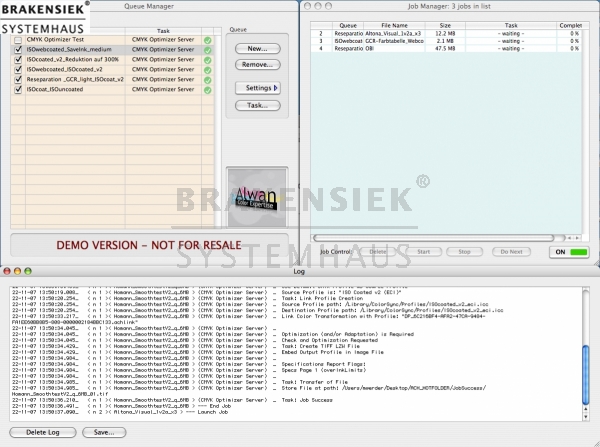
Task: Select Reseparation _GCR_light_ISOcoat_v2 queue name
Action: tap(75, 79)
